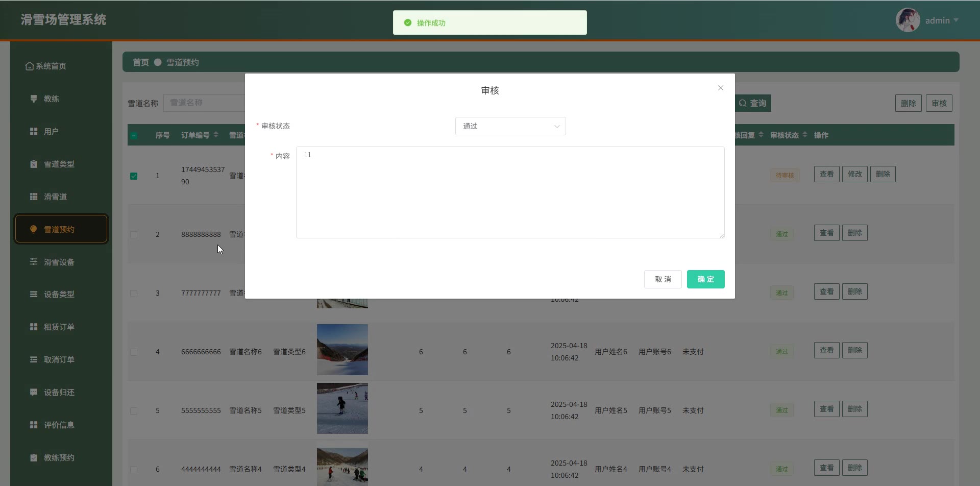Viewport: 980px width, 486px height.
Task: Click the 用户 grid icon in sidebar
Action: pos(34,131)
